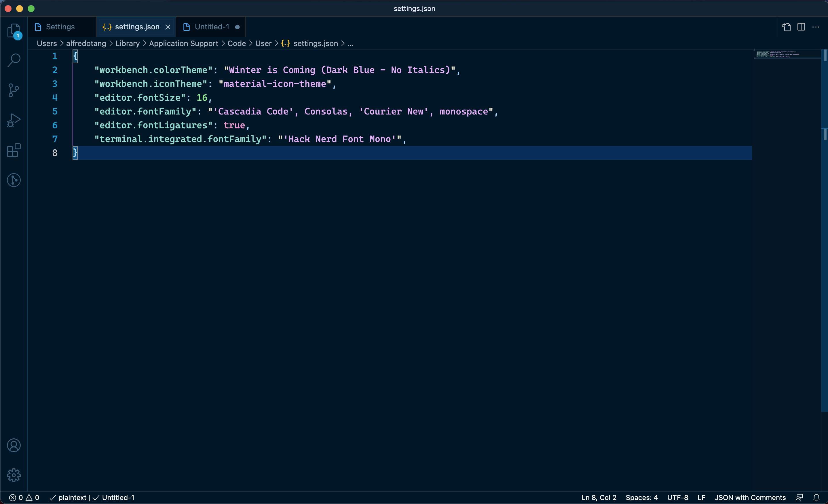The image size is (828, 504).
Task: Expand the Application Support breadcrumb
Action: point(183,43)
